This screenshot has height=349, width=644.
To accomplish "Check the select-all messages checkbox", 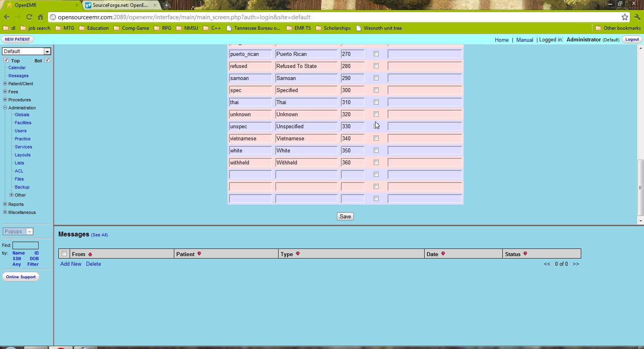I will tap(64, 254).
